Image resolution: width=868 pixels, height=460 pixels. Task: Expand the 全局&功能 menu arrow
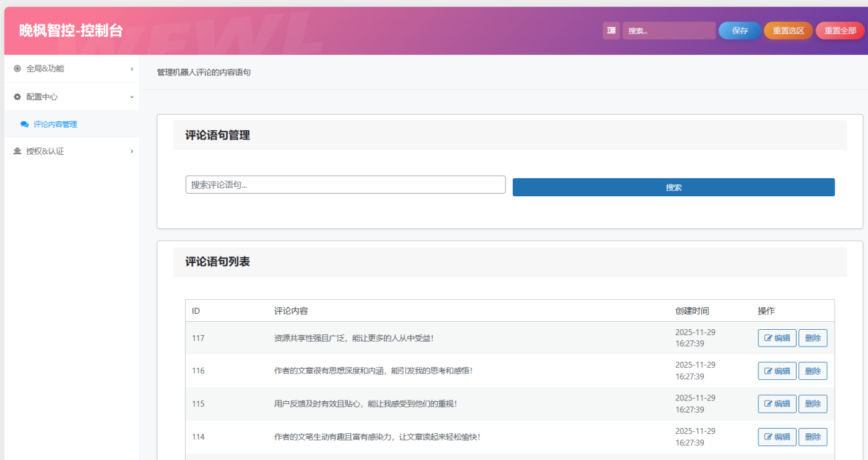pos(132,69)
